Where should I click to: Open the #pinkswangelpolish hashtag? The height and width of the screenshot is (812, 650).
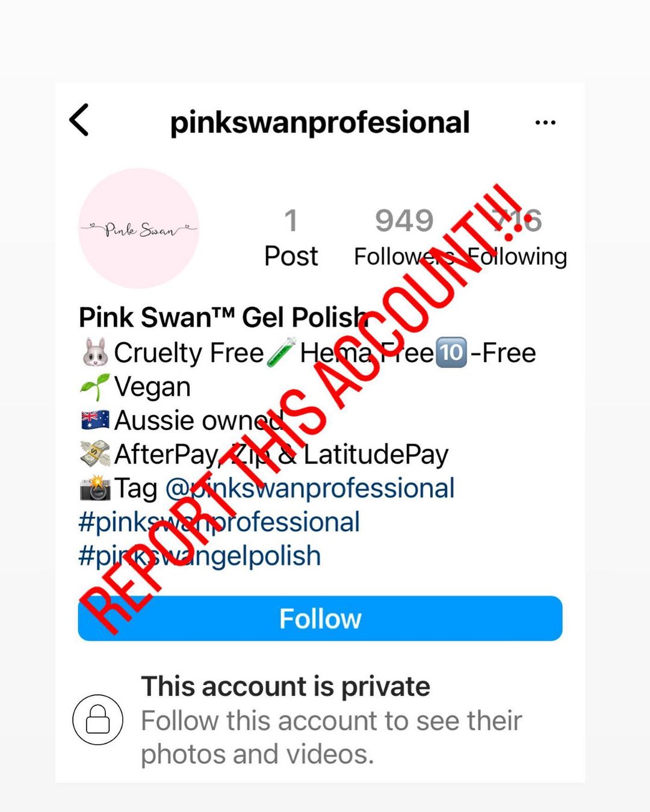coord(200,555)
